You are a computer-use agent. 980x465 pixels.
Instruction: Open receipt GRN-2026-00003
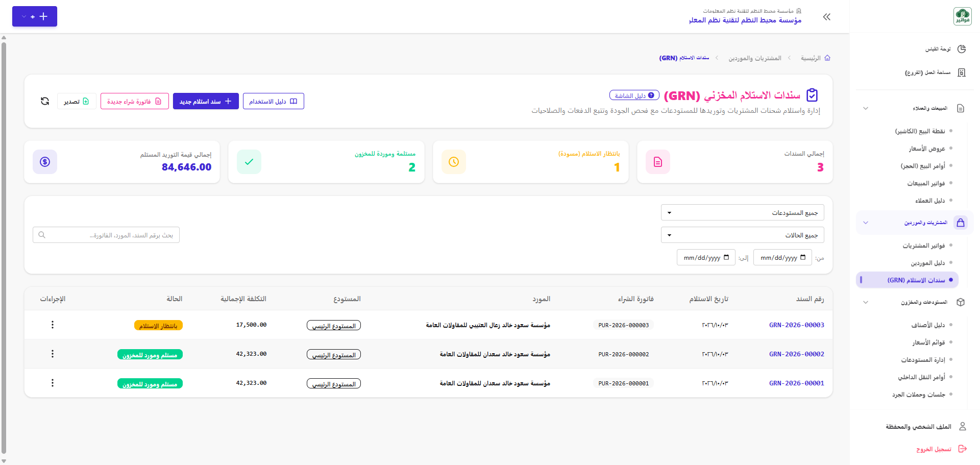coord(796,325)
